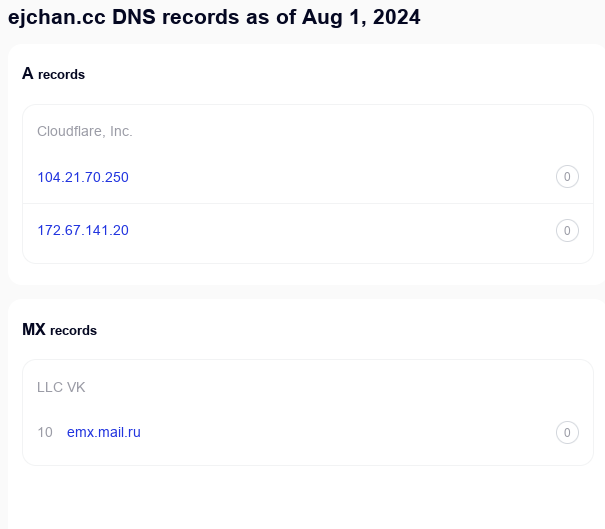Open the 104.21.70.250 IP address link
The image size is (605, 529).
point(83,177)
